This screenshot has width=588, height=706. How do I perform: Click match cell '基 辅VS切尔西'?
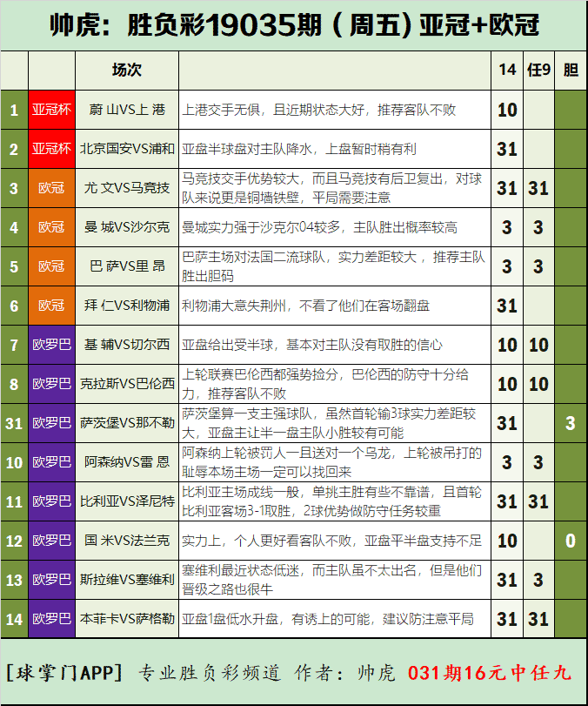[127, 345]
